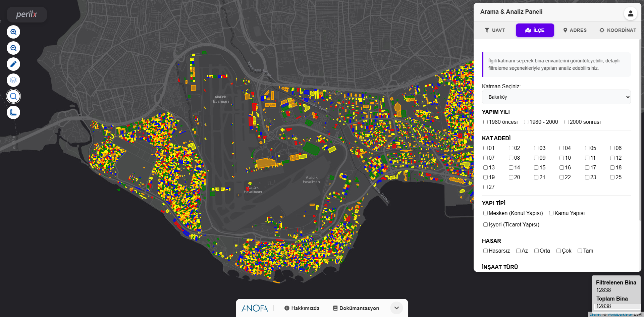
Task: Select the pencil draw tool
Action: pyautogui.click(x=13, y=64)
